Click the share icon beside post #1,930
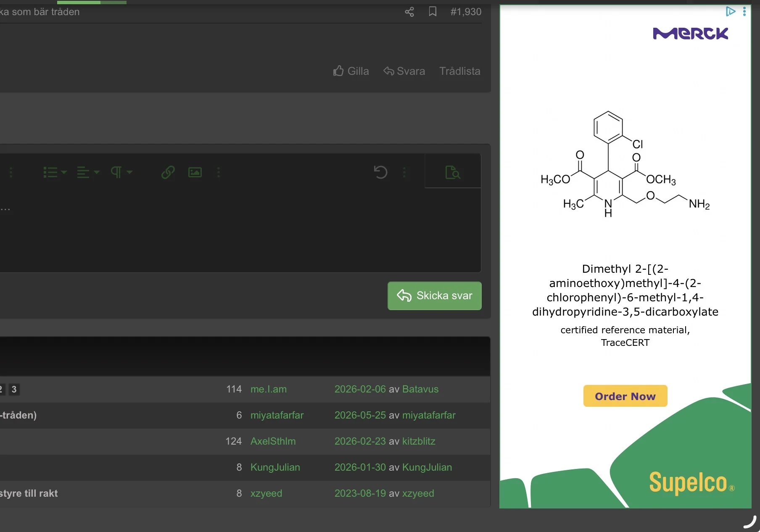This screenshot has height=532, width=760. click(409, 12)
